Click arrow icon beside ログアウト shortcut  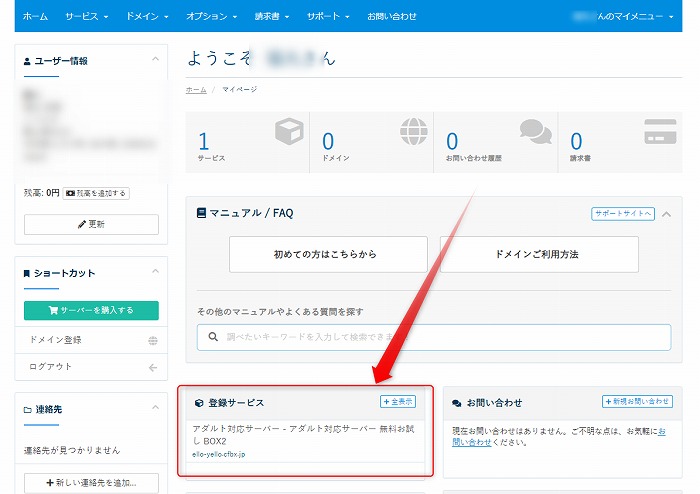(152, 367)
